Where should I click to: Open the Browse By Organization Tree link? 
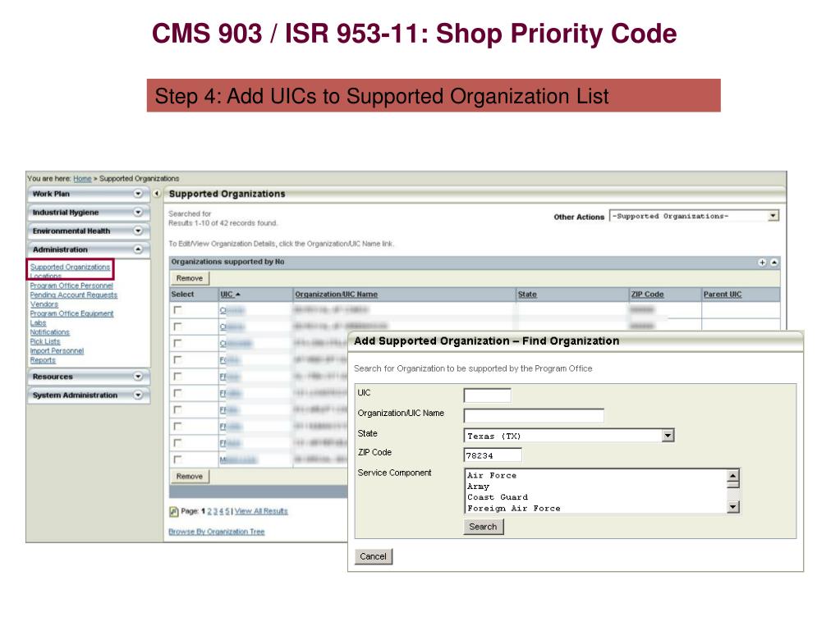coord(217,532)
